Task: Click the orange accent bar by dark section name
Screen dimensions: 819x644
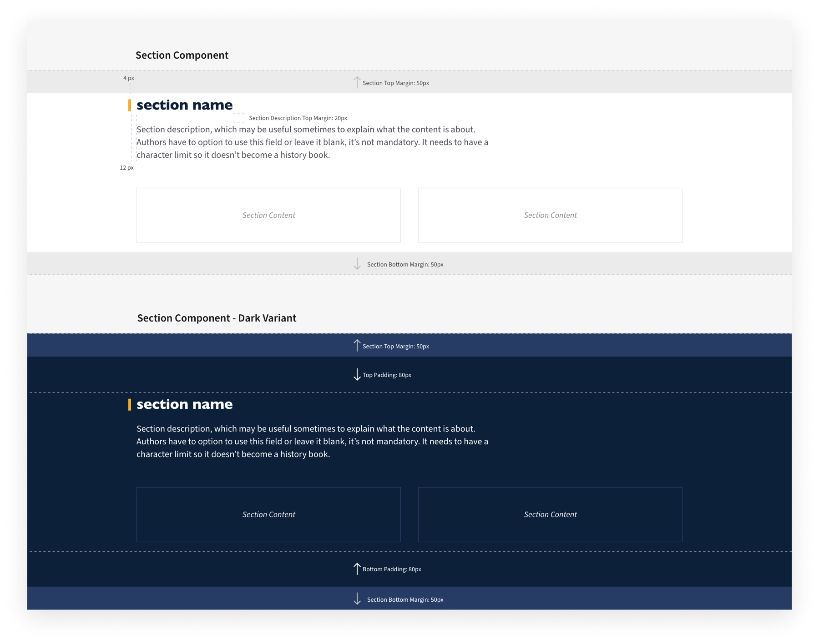Action: (x=130, y=405)
